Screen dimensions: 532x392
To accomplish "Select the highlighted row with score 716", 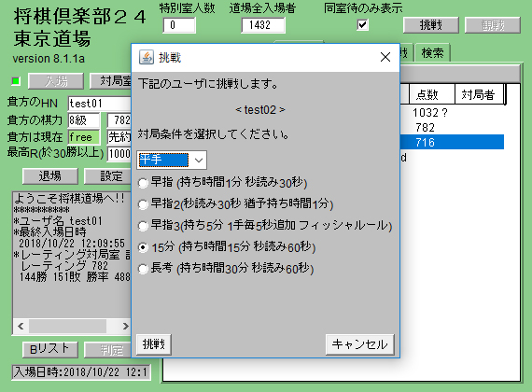I will (452, 142).
